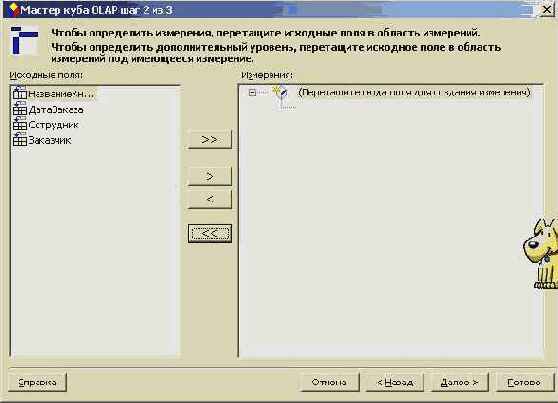The width and height of the screenshot is (558, 403).
Task: Go back with the < Назад button
Action: (x=395, y=382)
